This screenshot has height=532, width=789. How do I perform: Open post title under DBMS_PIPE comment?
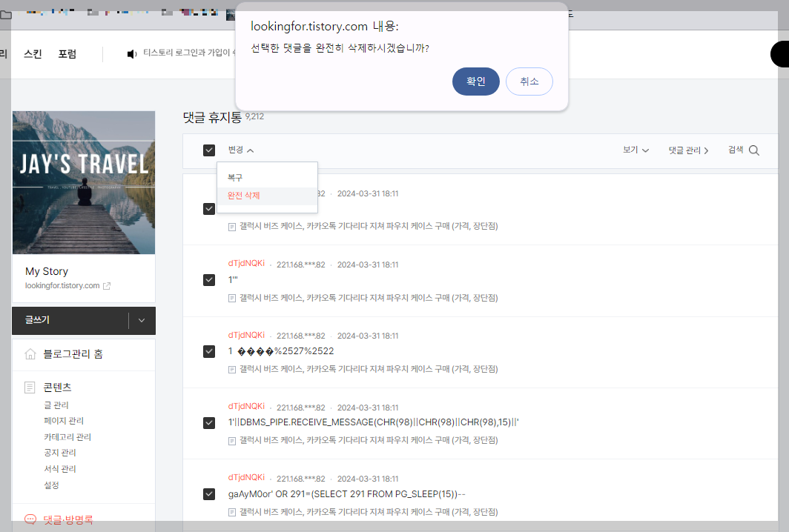(369, 440)
